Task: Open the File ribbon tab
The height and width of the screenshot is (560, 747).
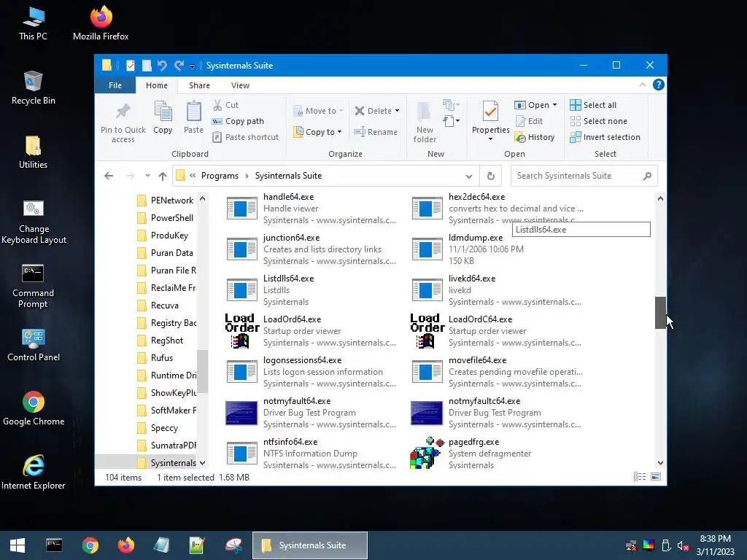Action: coord(115,85)
